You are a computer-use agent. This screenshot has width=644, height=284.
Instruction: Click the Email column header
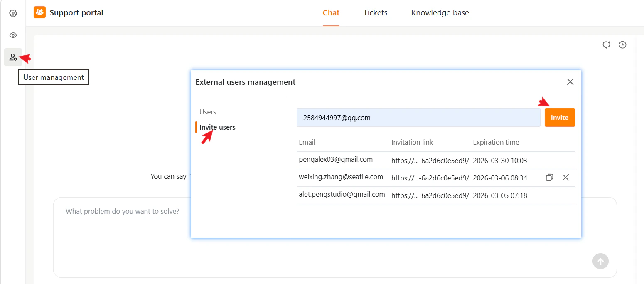307,142
